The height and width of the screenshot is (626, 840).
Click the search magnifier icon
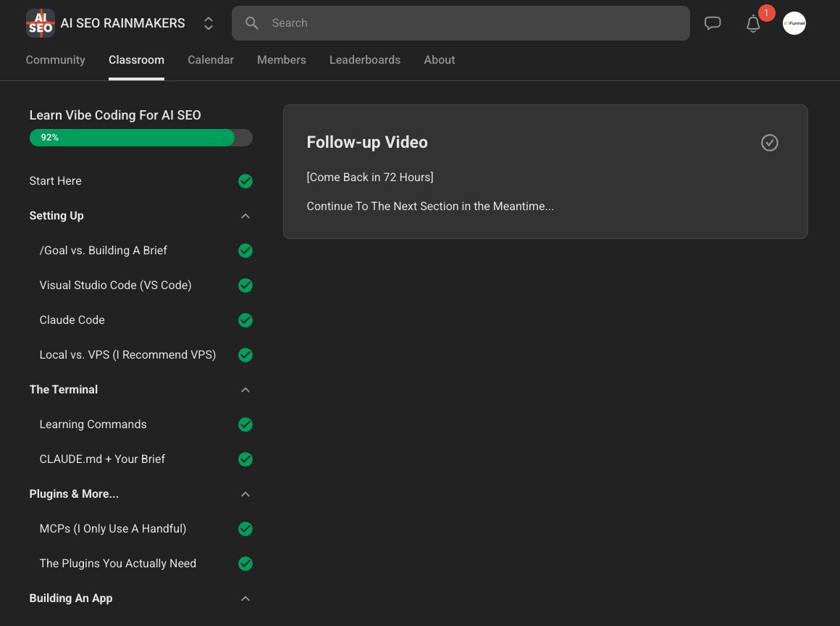coord(252,23)
